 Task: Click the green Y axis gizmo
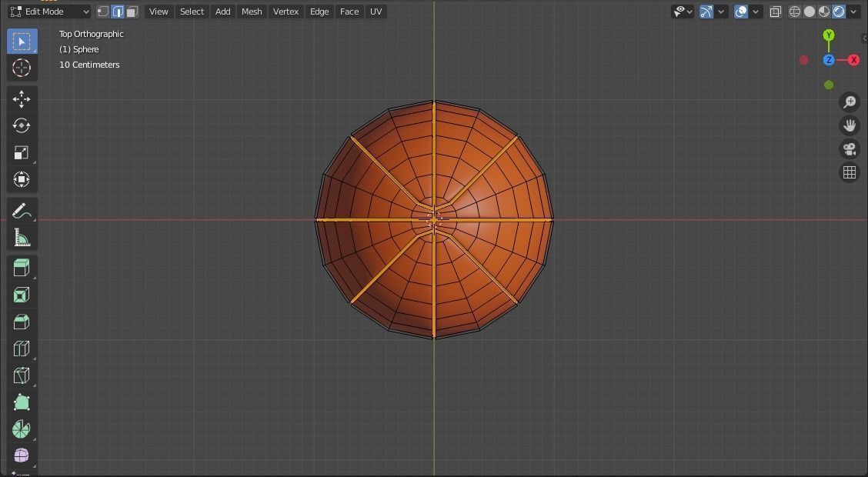tap(829, 35)
